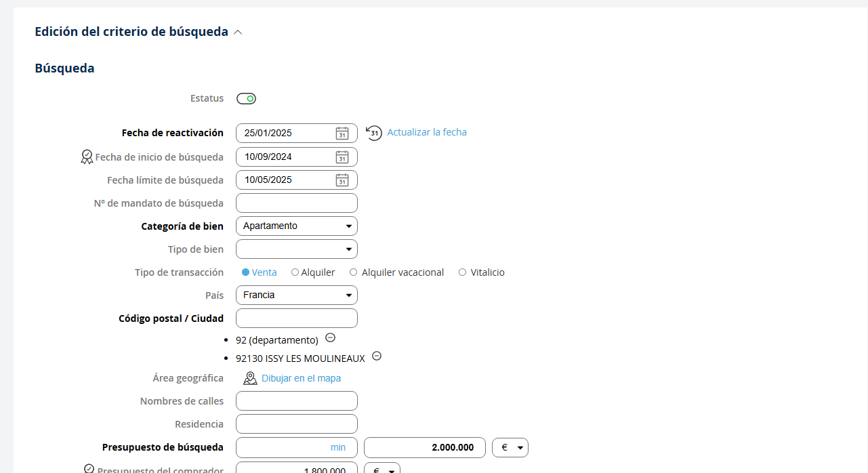The width and height of the screenshot is (868, 473).
Task: Remove the 92 (departamento) location
Action: click(x=330, y=337)
